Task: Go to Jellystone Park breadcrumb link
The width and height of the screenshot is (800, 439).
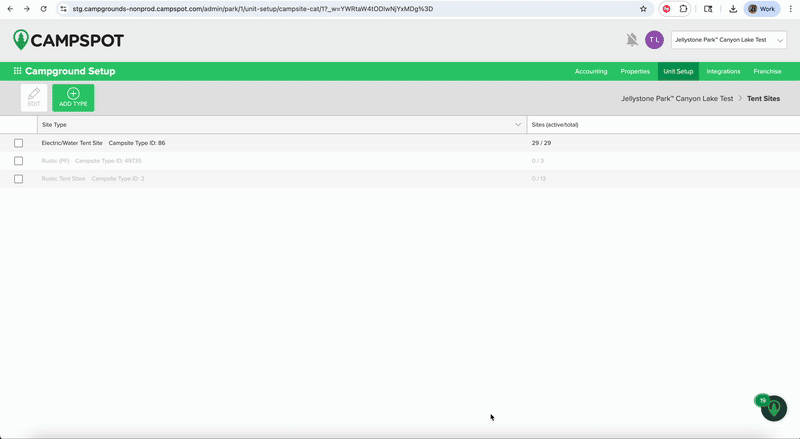Action: click(677, 99)
